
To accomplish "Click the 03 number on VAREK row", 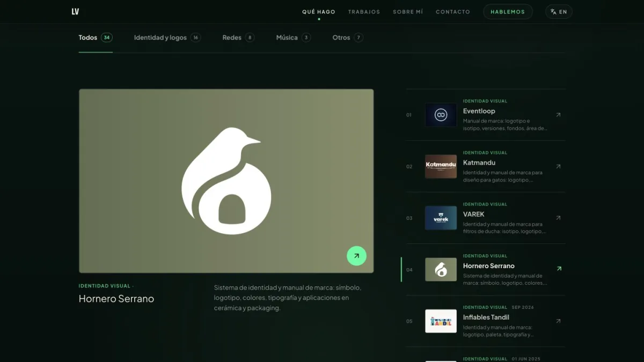I will [409, 218].
